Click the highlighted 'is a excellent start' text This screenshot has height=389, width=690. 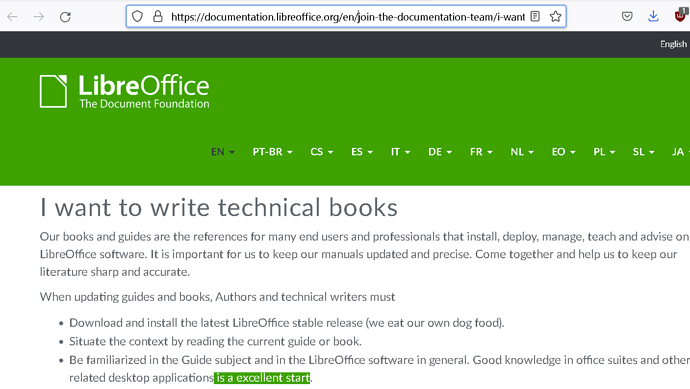coord(262,378)
